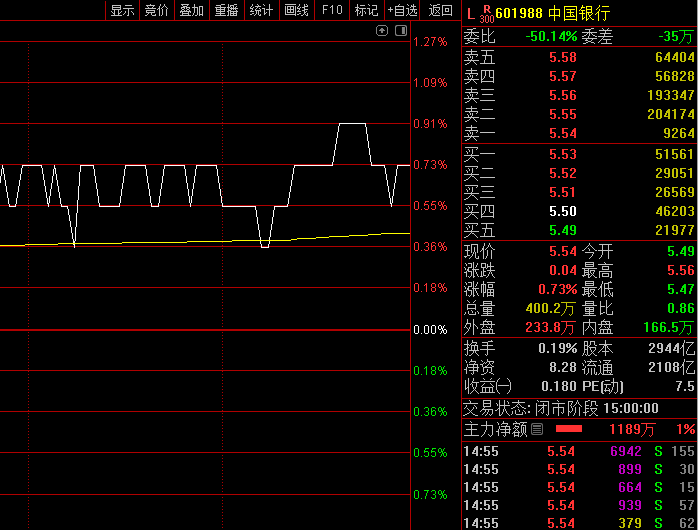Select stock title 601988 中国银行
The image size is (698, 530).
552,13
